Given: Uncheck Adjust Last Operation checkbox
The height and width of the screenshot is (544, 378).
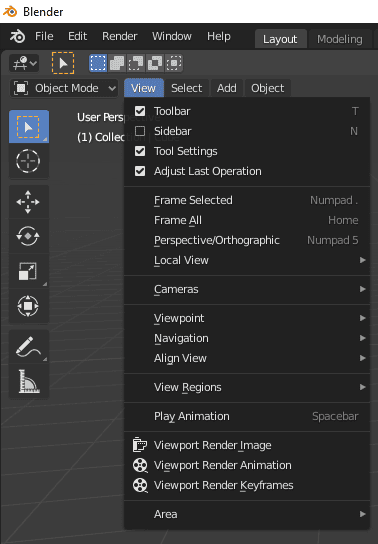Looking at the screenshot, I should pyautogui.click(x=140, y=171).
